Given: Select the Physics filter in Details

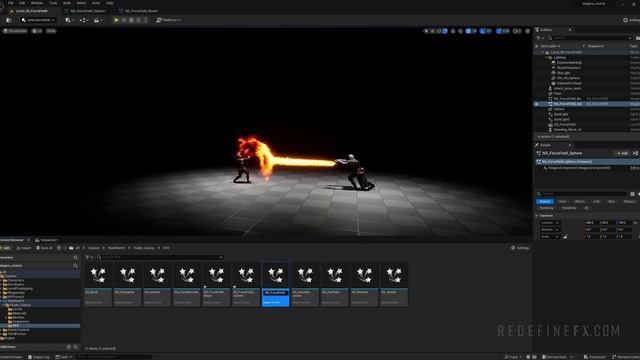Looking at the screenshot, I should pyautogui.click(x=630, y=202).
